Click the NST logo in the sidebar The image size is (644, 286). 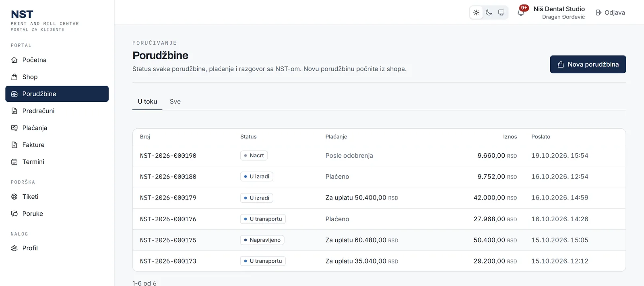(22, 14)
